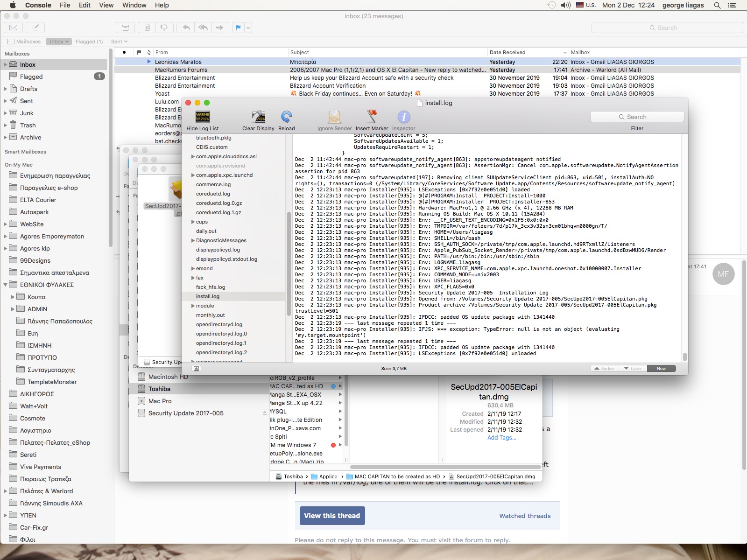
Task: Open the Sent dropdown in favorites bar
Action: pos(119,42)
